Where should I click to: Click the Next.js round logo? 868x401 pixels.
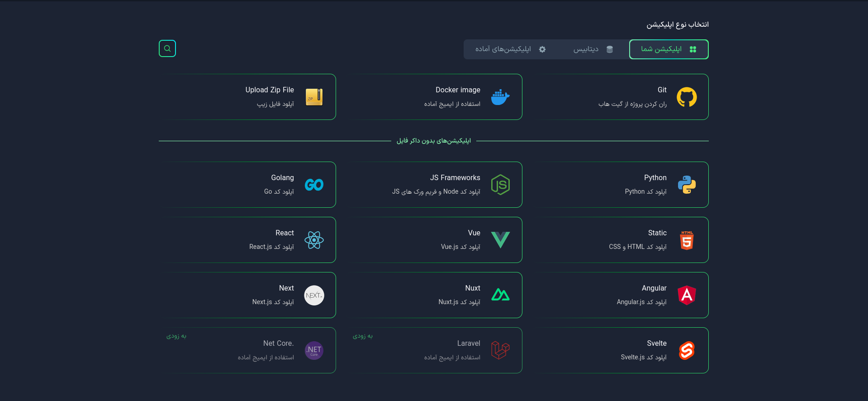coord(314,295)
